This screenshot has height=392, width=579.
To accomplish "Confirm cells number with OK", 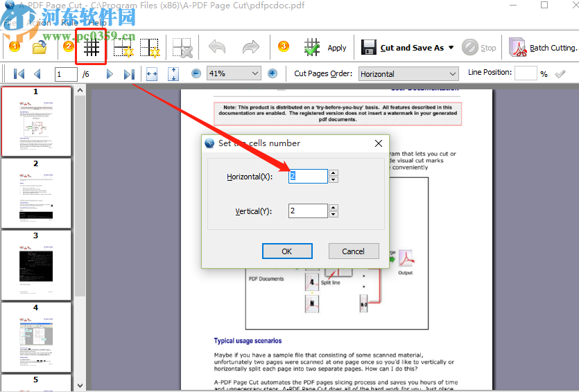I will click(x=287, y=251).
